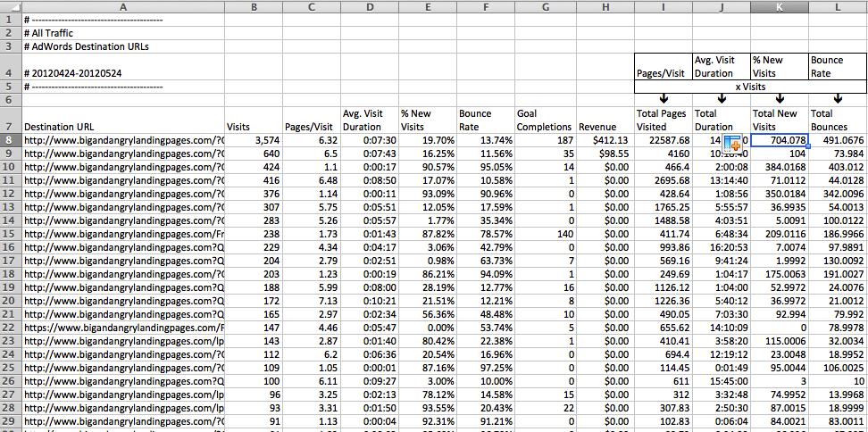
Task: Click pages/visit cell 7.13
Action: 312,301
